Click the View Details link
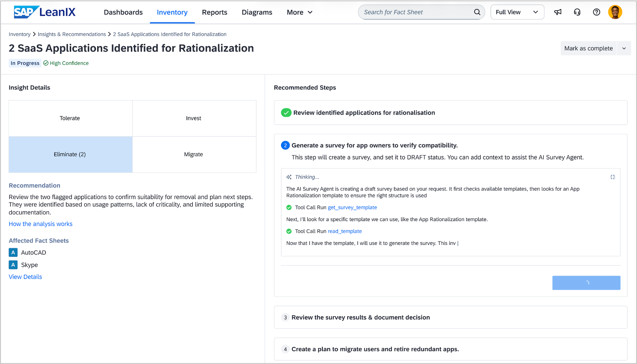Viewport: 637px width, 364px height. point(25,277)
